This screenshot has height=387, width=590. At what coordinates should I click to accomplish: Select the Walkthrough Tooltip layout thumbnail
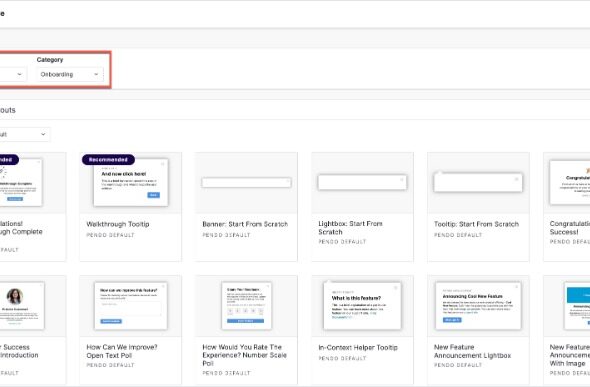coord(131,183)
